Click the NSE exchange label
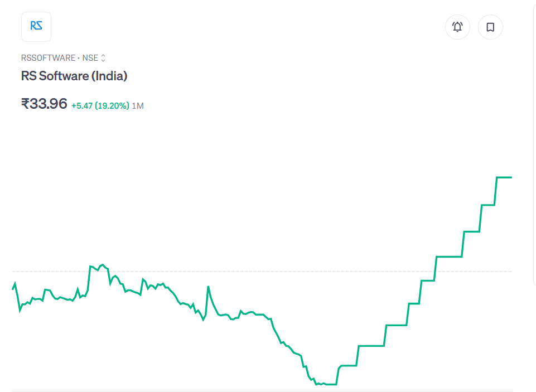Viewport: 536px width, 392px height. (90, 58)
